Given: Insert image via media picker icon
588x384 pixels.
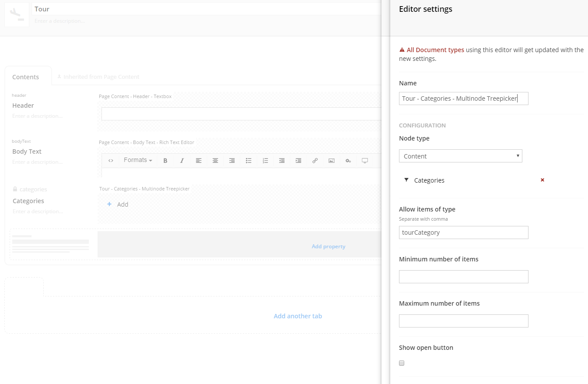Looking at the screenshot, I should [x=332, y=161].
